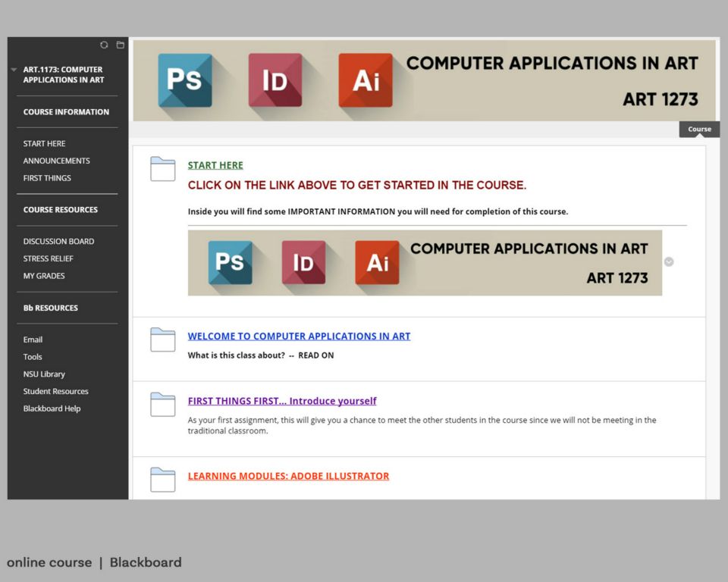Click the Ps icon in top banner
The height and width of the screenshot is (582, 728).
click(185, 80)
